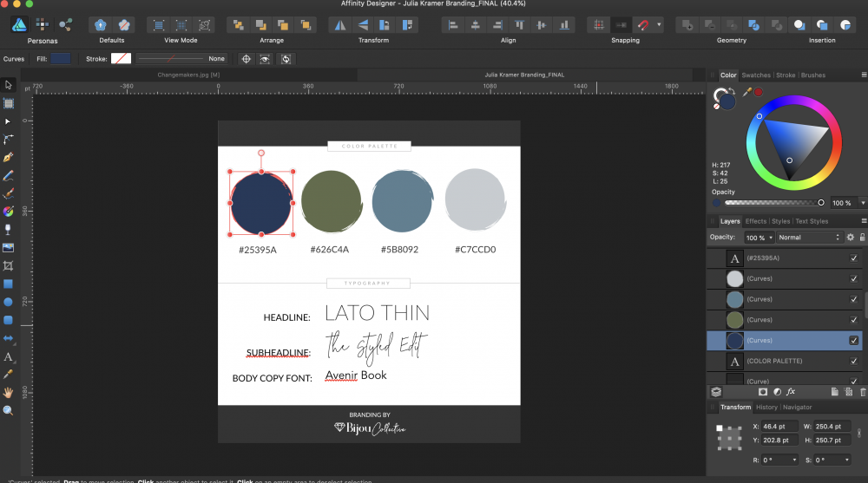Switch to the Swatches tab
Viewport: 868px width, 483px height.
pos(755,75)
